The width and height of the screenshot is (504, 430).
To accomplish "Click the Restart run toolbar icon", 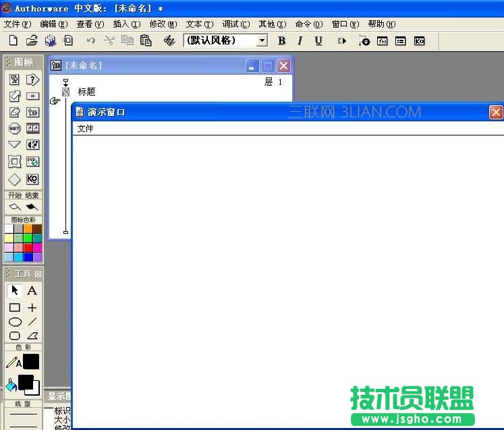I will tap(341, 41).
